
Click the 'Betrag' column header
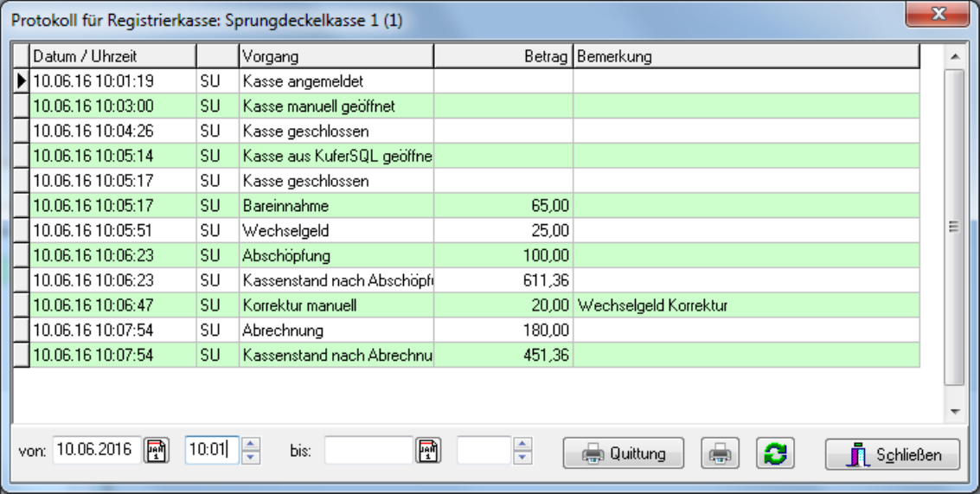point(503,56)
